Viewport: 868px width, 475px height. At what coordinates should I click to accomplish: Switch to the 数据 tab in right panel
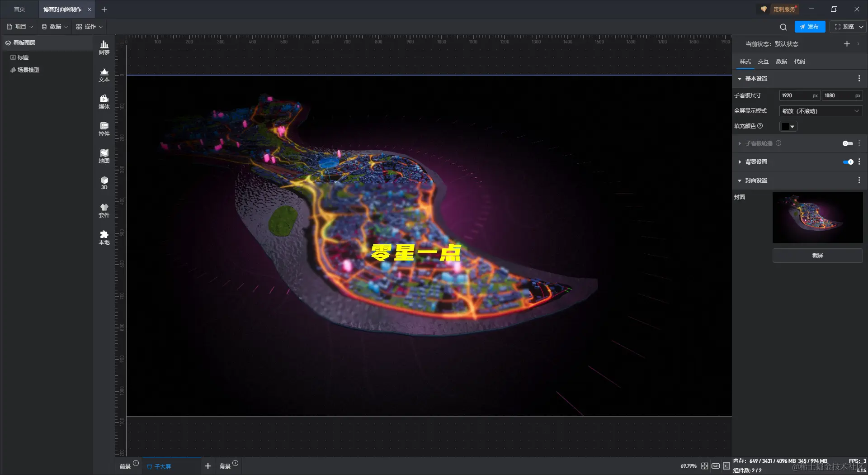pos(781,62)
